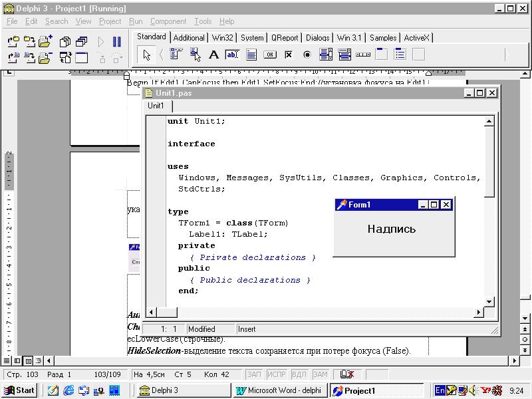Image resolution: width=532 pixels, height=399 pixels.
Task: Click Select Unit from List icon
Action: (x=65, y=41)
